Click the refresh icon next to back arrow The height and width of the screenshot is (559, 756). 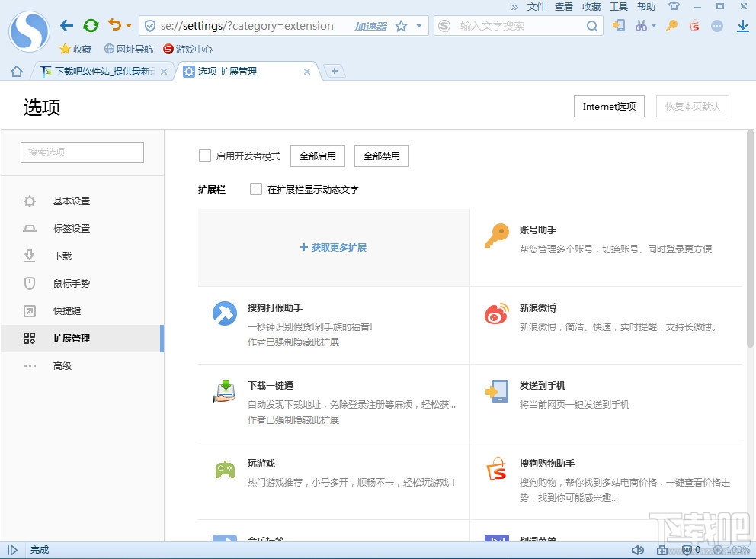click(91, 25)
